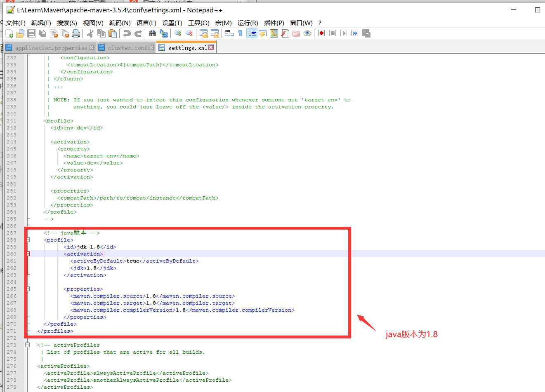Collapse the profile block at line 258
This screenshot has width=545, height=392.
pos(28,240)
